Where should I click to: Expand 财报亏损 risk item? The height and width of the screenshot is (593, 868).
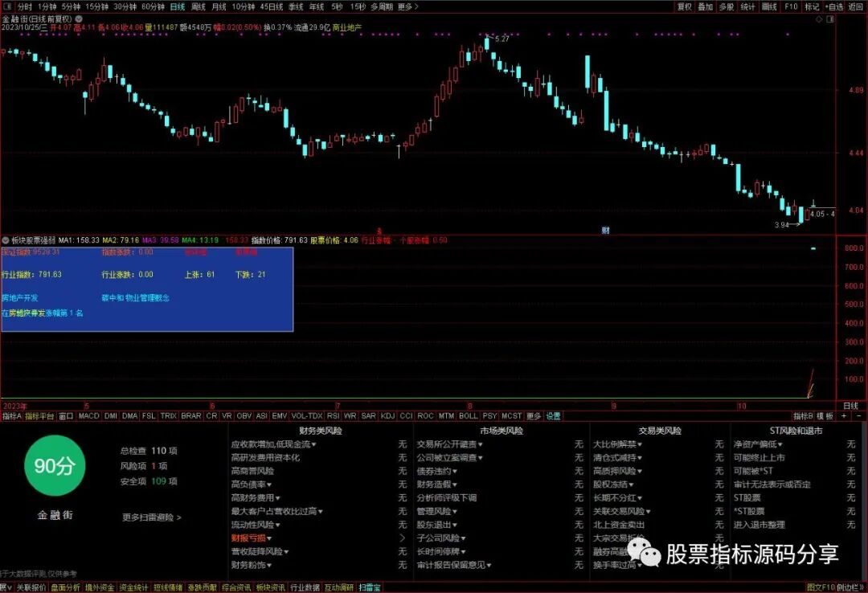(x=251, y=538)
